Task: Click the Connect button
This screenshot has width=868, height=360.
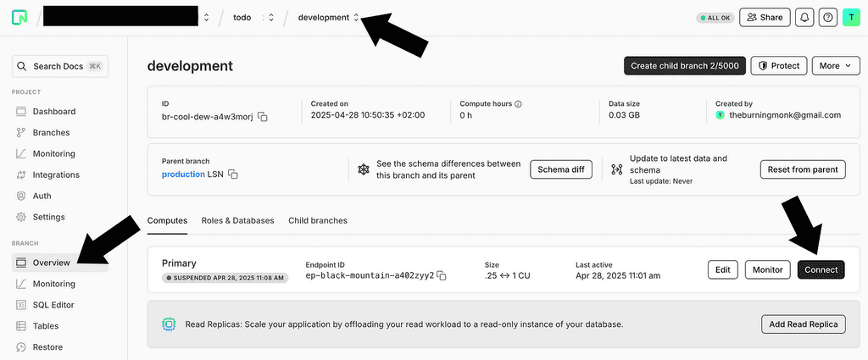Action: [821, 269]
